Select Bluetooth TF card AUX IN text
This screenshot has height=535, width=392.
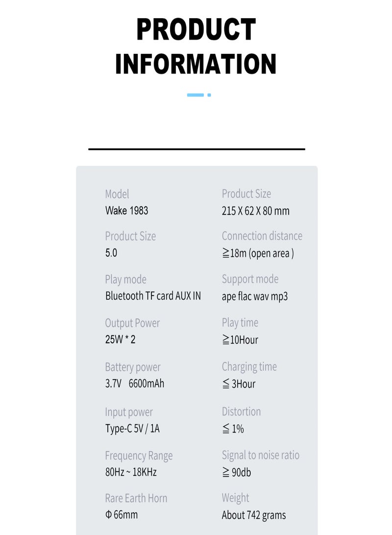(x=153, y=296)
